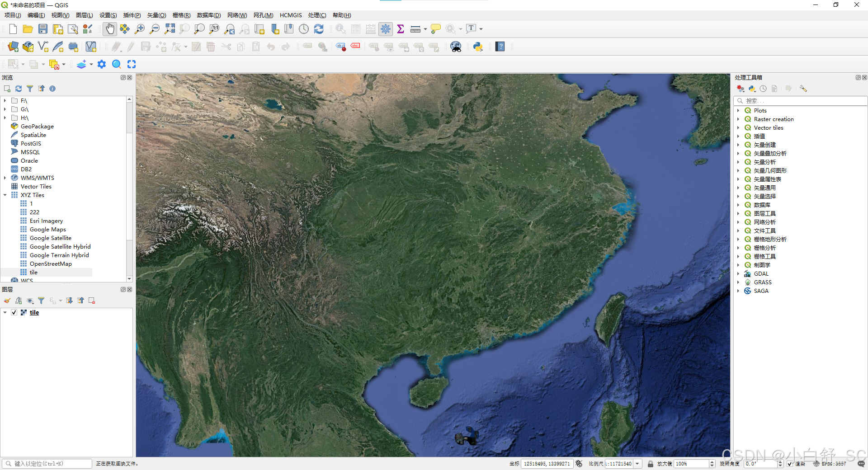This screenshot has height=470, width=868.
Task: Open the Python console icon
Action: pos(478,47)
